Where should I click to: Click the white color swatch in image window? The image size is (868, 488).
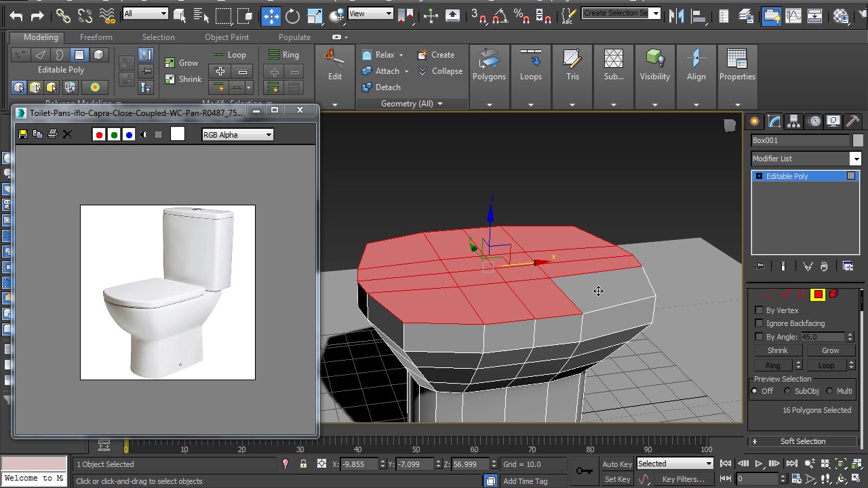tap(178, 134)
